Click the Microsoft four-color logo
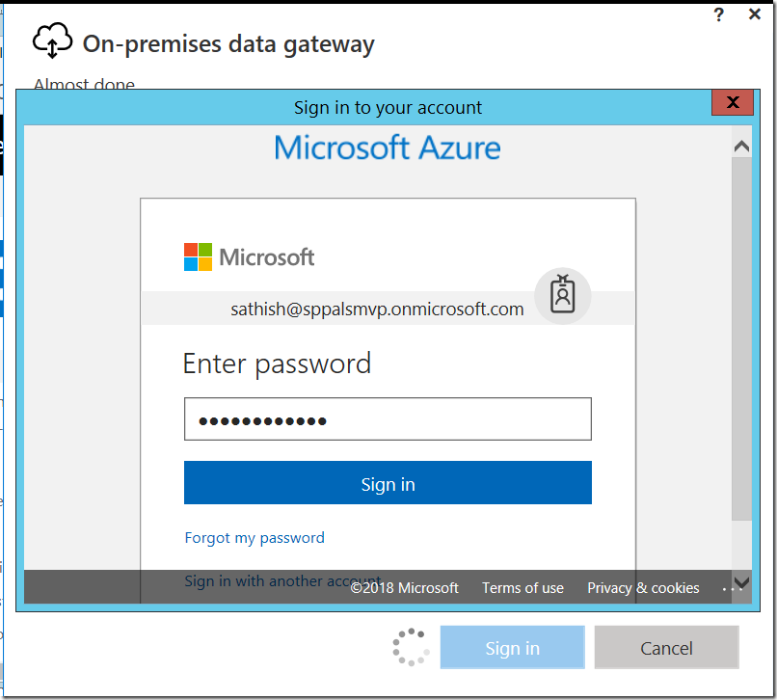This screenshot has width=777, height=700. 198,256
